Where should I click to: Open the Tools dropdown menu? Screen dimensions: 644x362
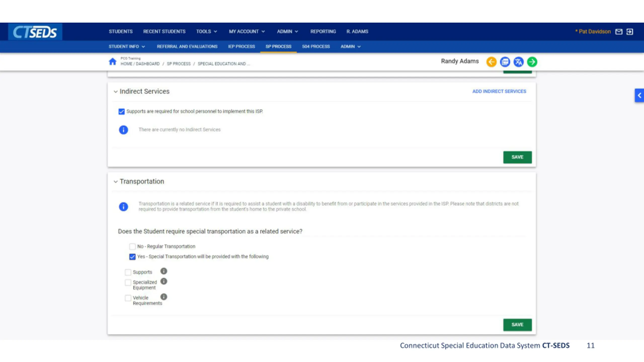pos(206,31)
